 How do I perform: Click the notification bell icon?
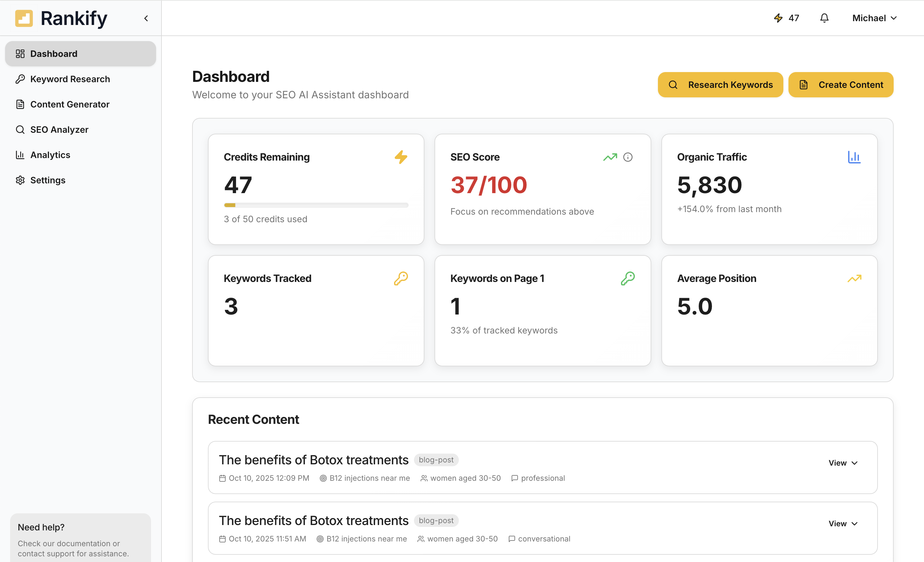point(824,18)
